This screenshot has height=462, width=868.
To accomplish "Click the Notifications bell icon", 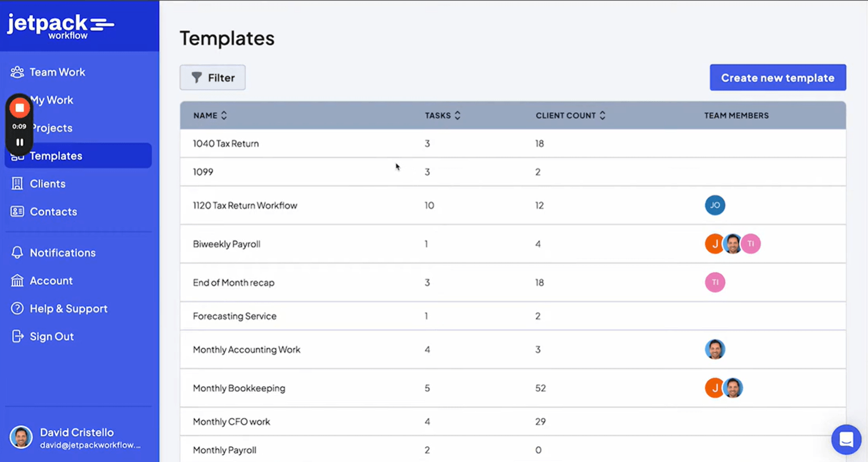I will click(17, 252).
